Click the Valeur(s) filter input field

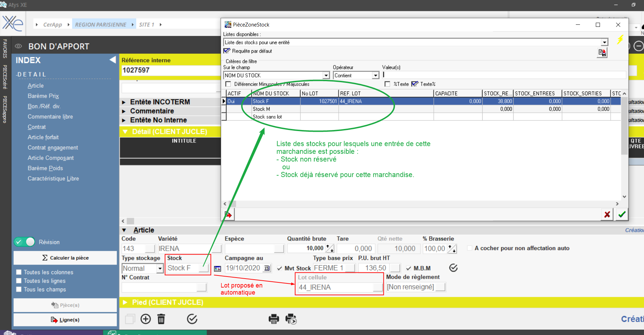click(504, 75)
